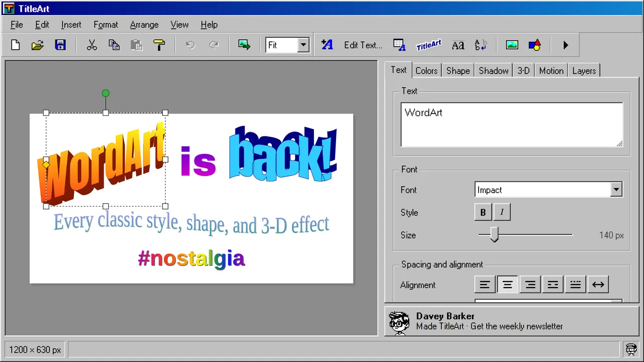
Task: Save with the floppy disk icon
Action: point(60,45)
